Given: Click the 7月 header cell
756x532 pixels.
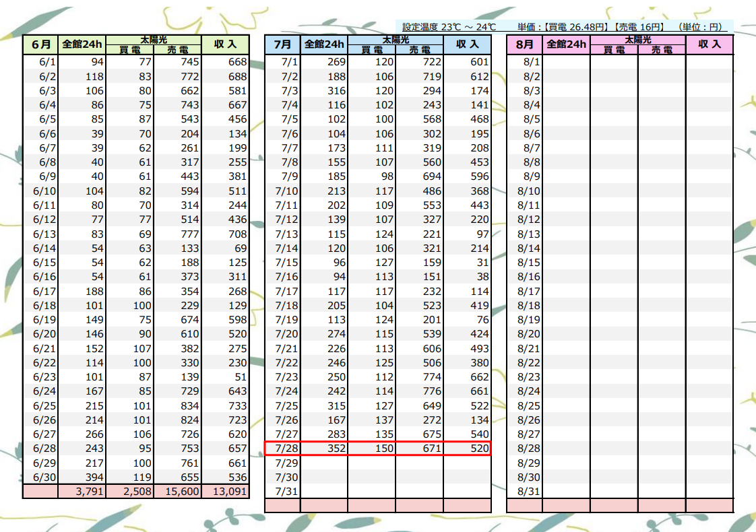Looking at the screenshot, I should [282, 44].
